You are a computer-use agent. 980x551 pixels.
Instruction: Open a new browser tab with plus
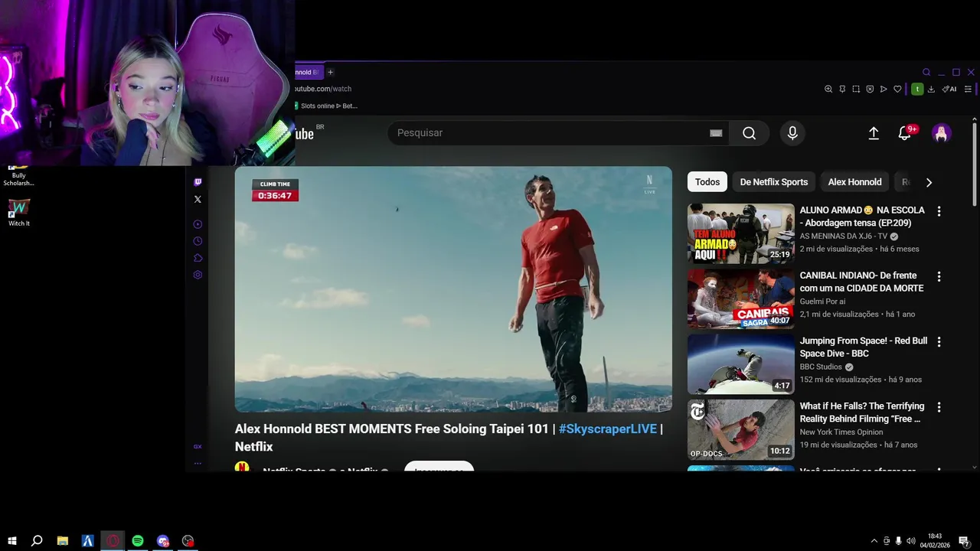(x=331, y=72)
